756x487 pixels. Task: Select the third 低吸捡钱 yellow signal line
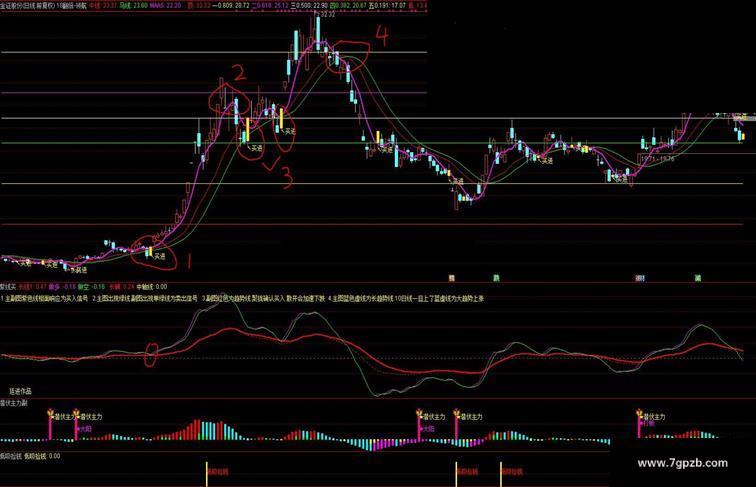[x=501, y=474]
